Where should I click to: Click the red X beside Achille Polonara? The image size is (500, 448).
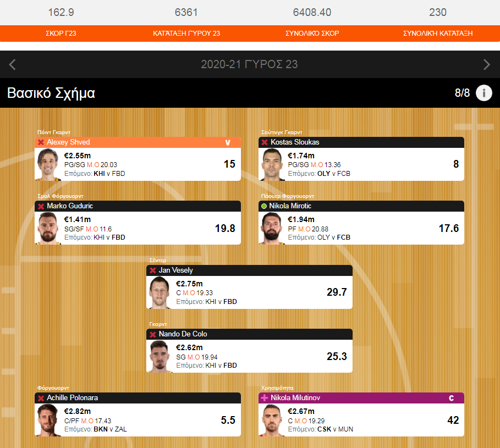[x=41, y=398]
